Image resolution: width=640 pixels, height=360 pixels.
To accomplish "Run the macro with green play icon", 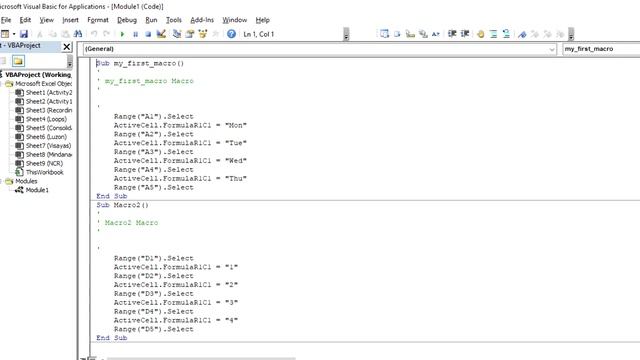I will [x=122, y=34].
